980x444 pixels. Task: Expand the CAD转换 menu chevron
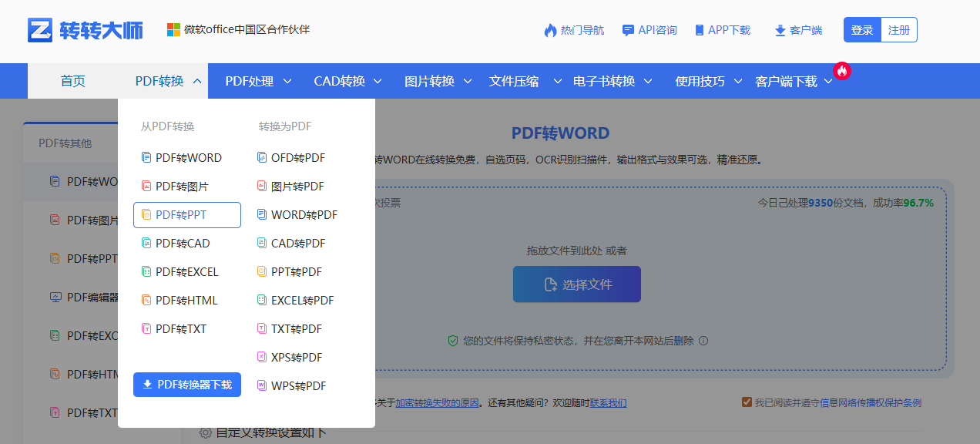(378, 81)
